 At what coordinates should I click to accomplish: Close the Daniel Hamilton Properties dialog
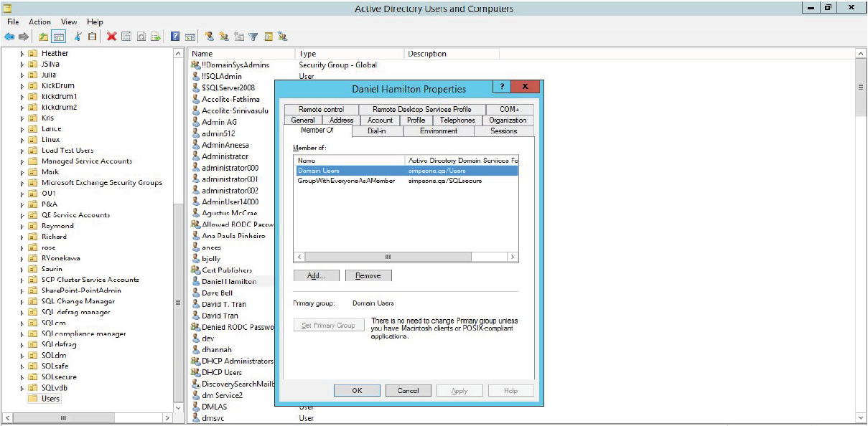(x=526, y=87)
